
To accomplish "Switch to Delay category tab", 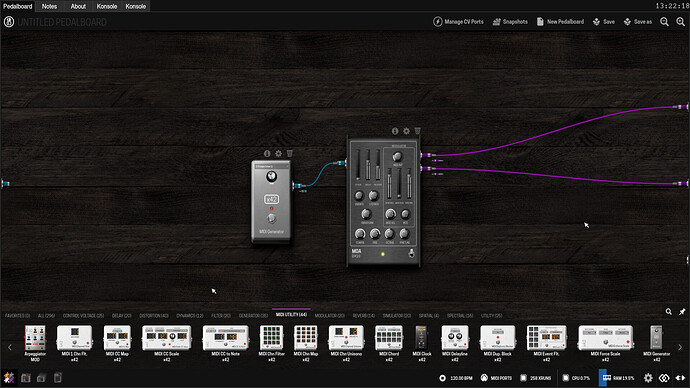I will [121, 315].
